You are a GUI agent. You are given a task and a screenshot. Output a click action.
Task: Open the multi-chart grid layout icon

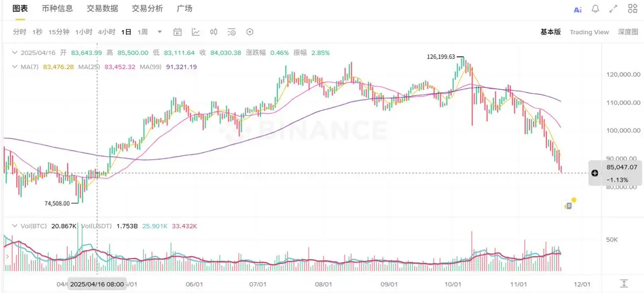pos(633,9)
